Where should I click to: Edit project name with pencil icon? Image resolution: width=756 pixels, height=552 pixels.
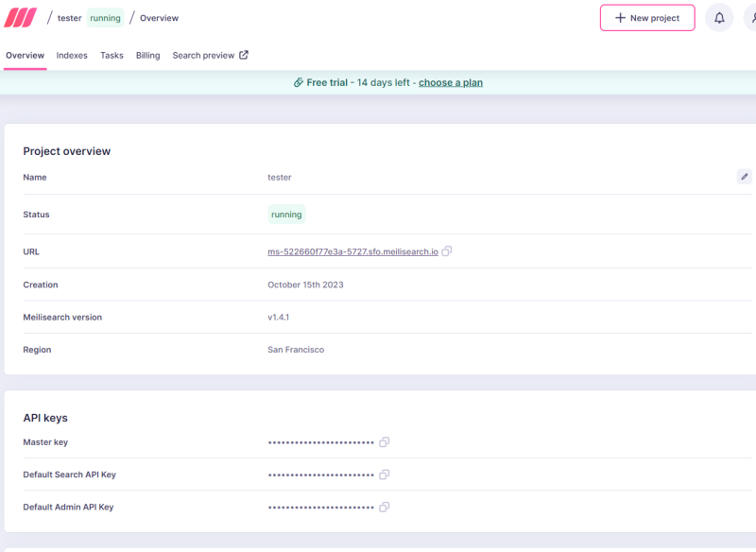coord(744,177)
